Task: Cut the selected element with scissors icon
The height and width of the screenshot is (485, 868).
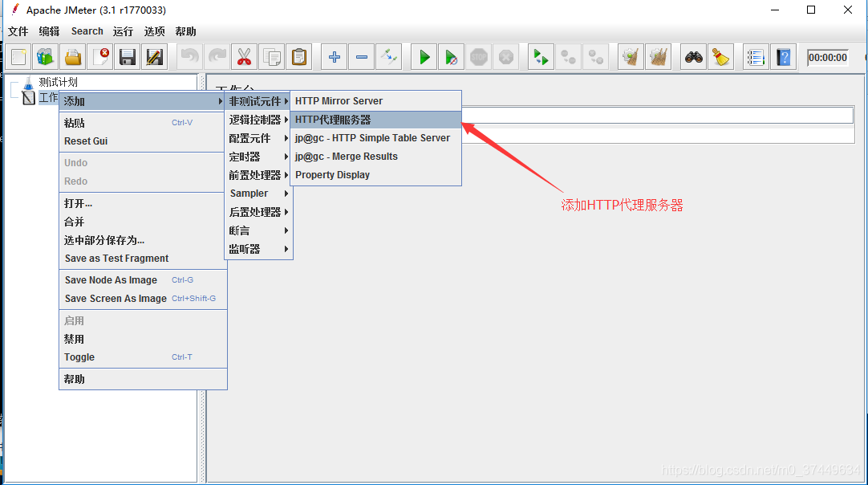Action: (x=244, y=56)
